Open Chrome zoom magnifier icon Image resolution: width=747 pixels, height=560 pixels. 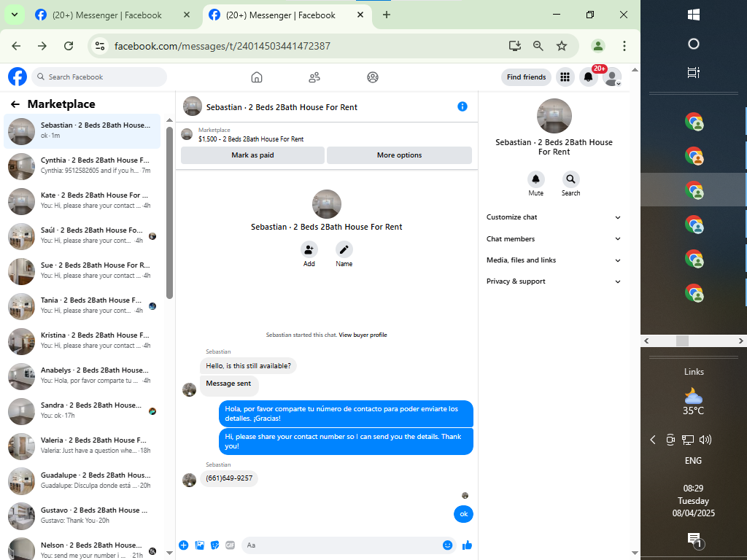coord(538,46)
